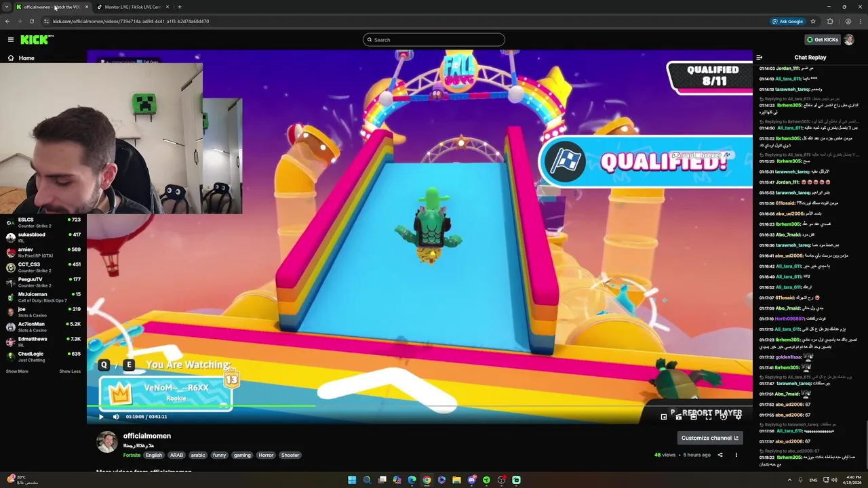Image resolution: width=868 pixels, height=488 pixels.
Task: Open joe Slots & Casino channel
Action: click(43, 312)
